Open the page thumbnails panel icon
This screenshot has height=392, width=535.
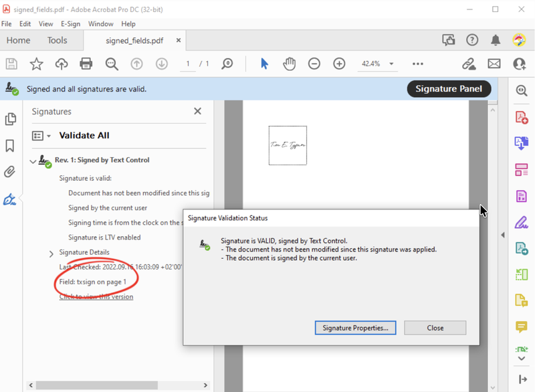(11, 119)
